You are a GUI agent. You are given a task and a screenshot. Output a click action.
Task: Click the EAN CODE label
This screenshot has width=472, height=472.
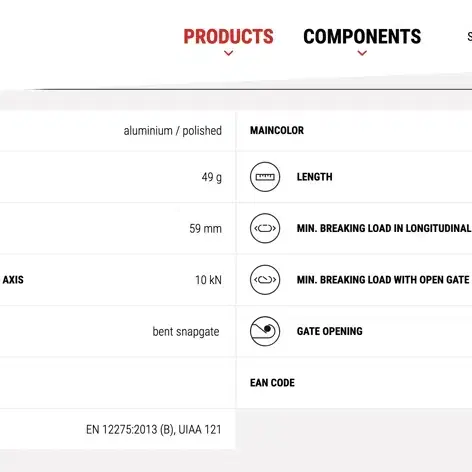click(272, 383)
